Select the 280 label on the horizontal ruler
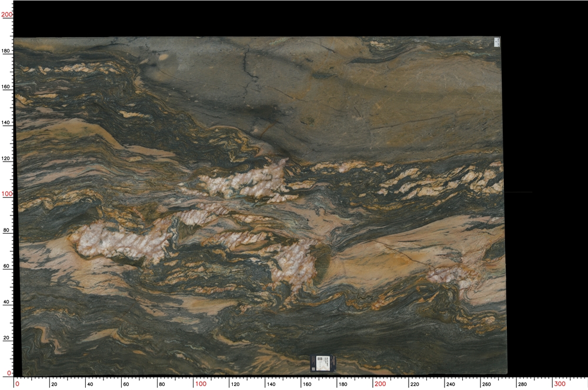 tap(522, 384)
